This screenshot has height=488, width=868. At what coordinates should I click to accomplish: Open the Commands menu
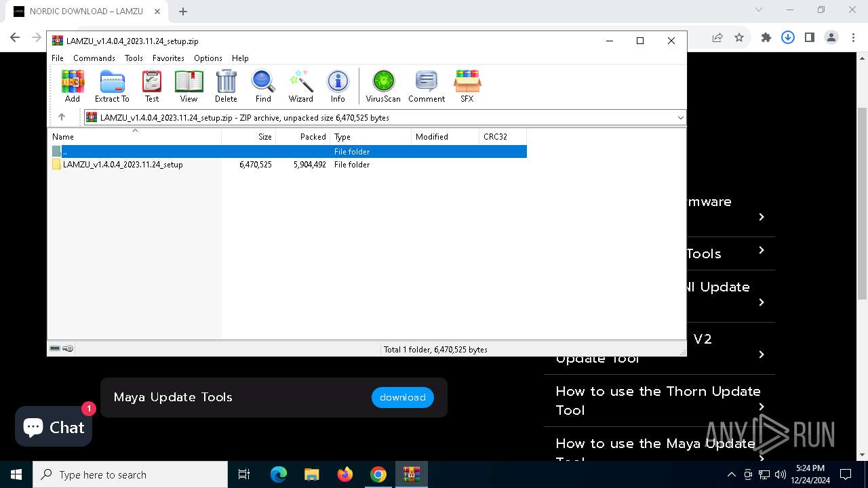point(94,58)
